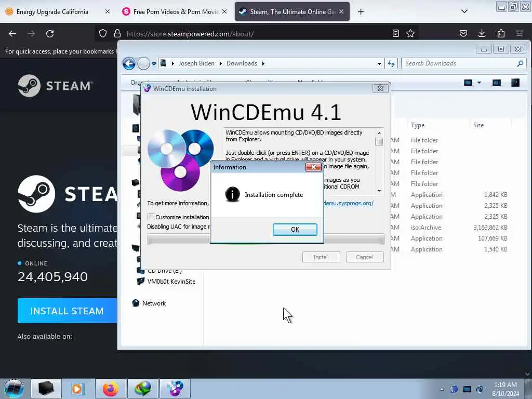
Task: Open the Windows Start orb
Action: pos(14,389)
